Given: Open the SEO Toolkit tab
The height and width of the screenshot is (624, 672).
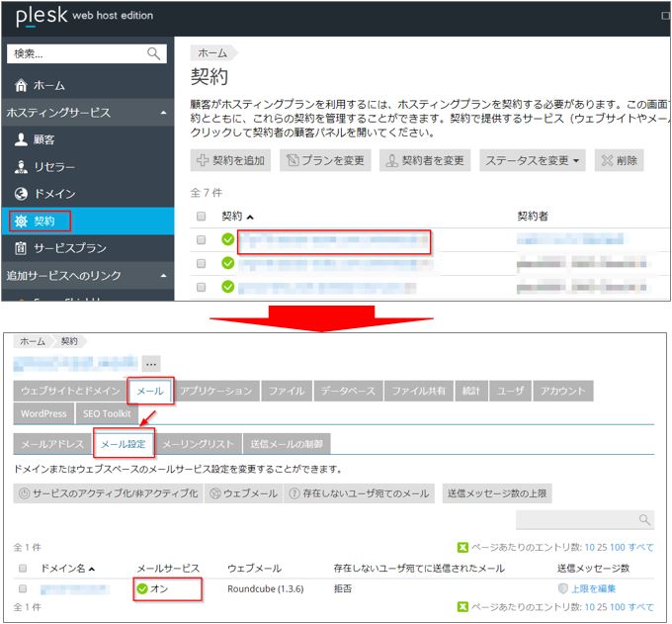Looking at the screenshot, I should click(x=107, y=413).
